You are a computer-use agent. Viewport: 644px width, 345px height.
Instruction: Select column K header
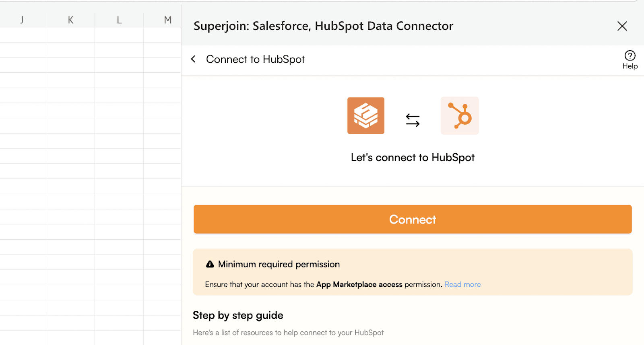pyautogui.click(x=70, y=20)
